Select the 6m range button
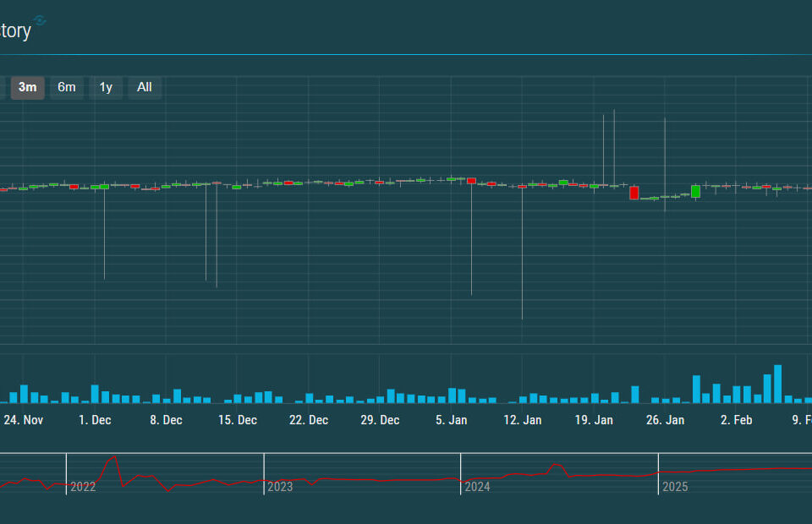 click(67, 87)
